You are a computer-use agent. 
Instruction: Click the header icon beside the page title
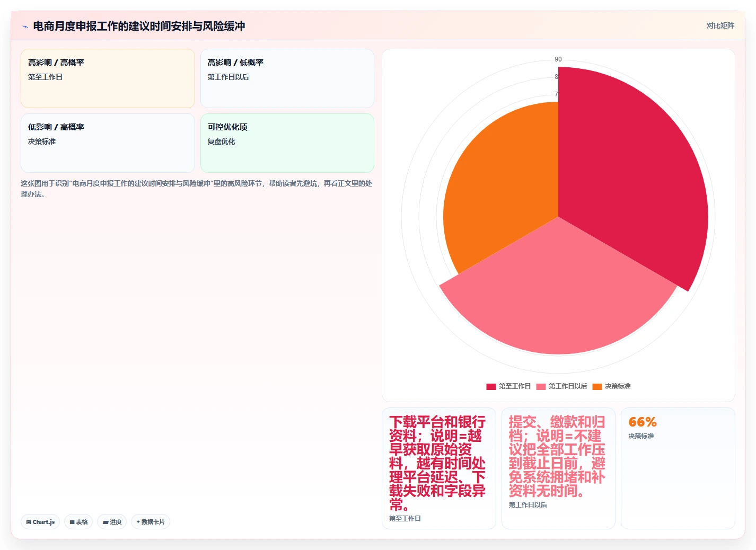coord(25,26)
